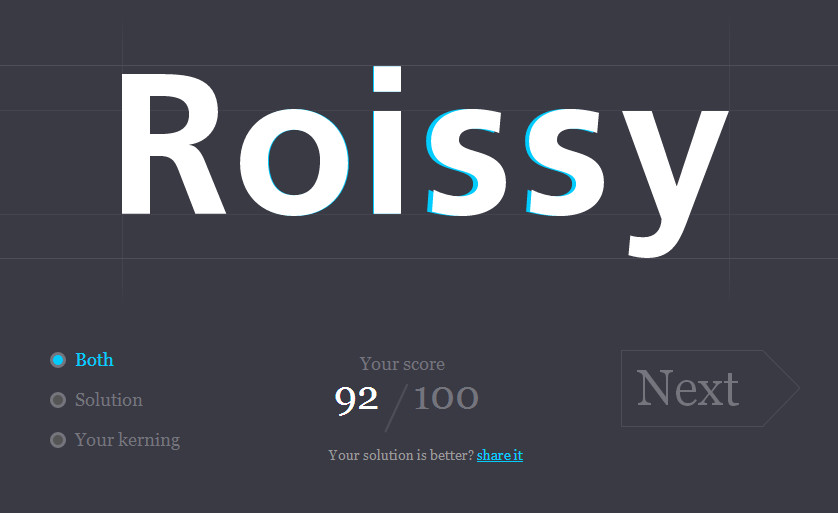This screenshot has width=838, height=513.
Task: Click the letter i in Roissy
Action: point(387,140)
